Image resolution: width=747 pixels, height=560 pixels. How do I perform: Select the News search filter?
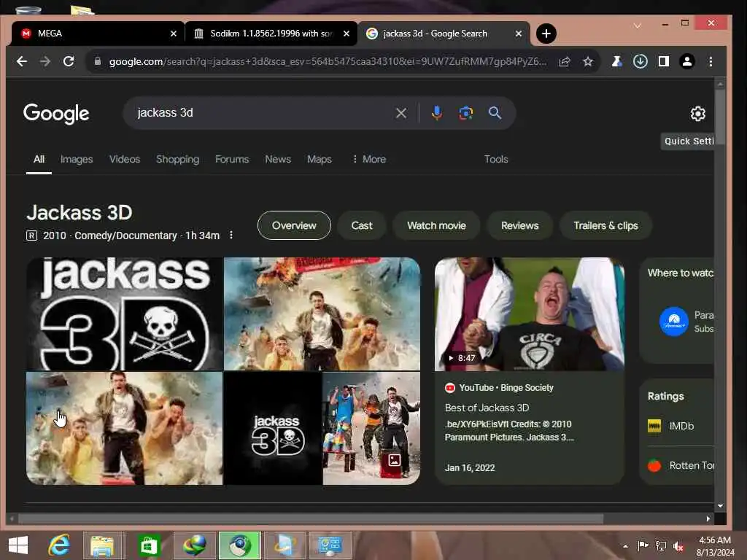(278, 160)
